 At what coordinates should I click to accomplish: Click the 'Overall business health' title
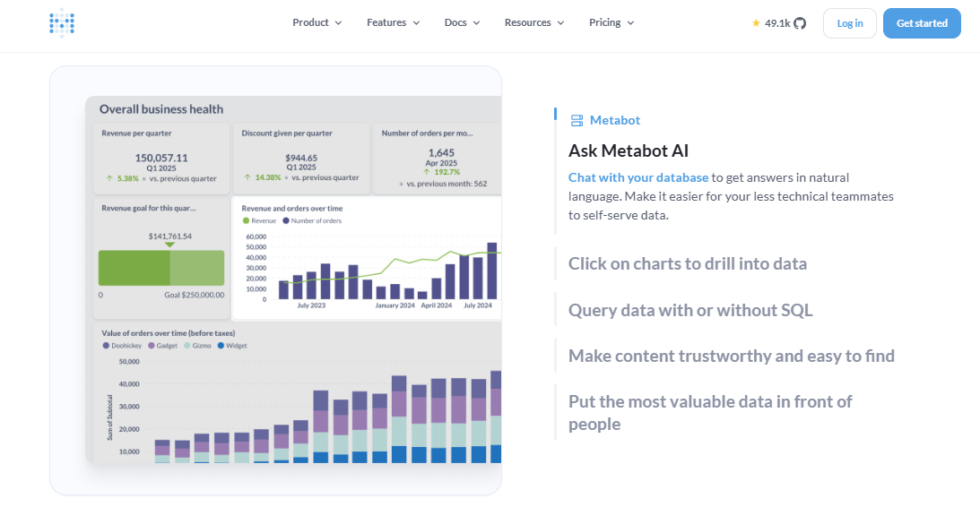pyautogui.click(x=161, y=109)
